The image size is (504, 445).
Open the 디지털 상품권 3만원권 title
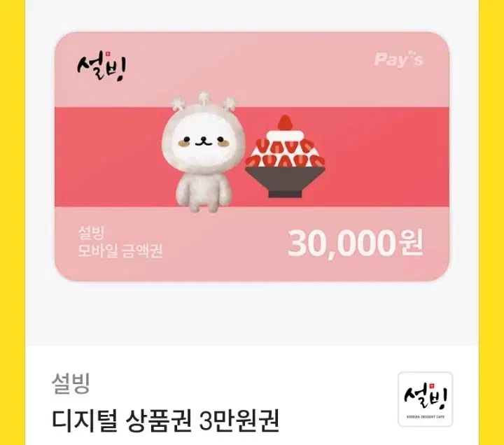click(165, 421)
